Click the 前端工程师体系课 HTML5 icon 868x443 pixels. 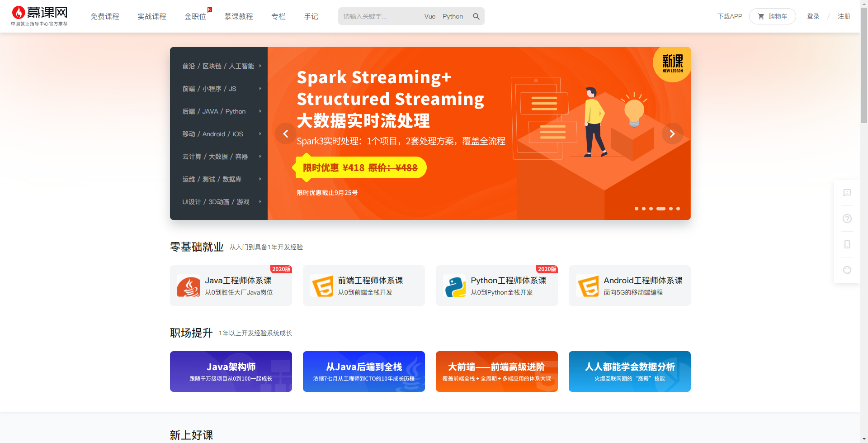tap(322, 286)
